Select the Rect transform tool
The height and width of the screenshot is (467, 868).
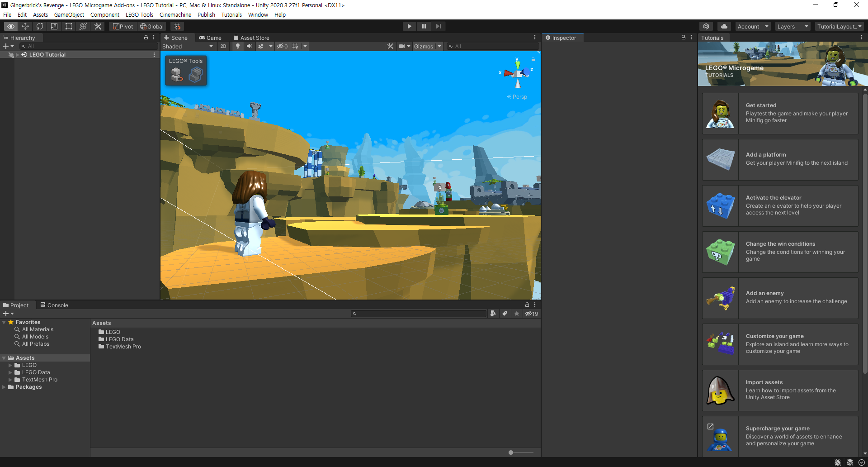(x=69, y=26)
